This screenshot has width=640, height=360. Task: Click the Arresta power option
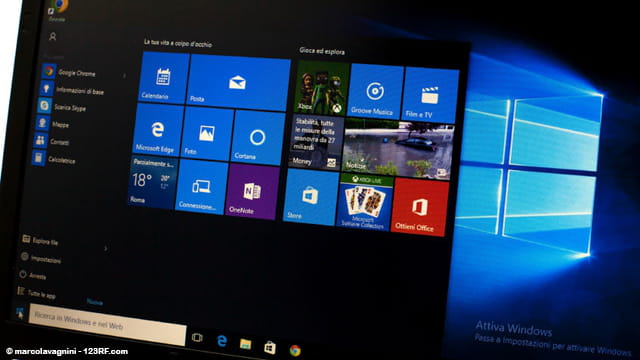pos(33,276)
